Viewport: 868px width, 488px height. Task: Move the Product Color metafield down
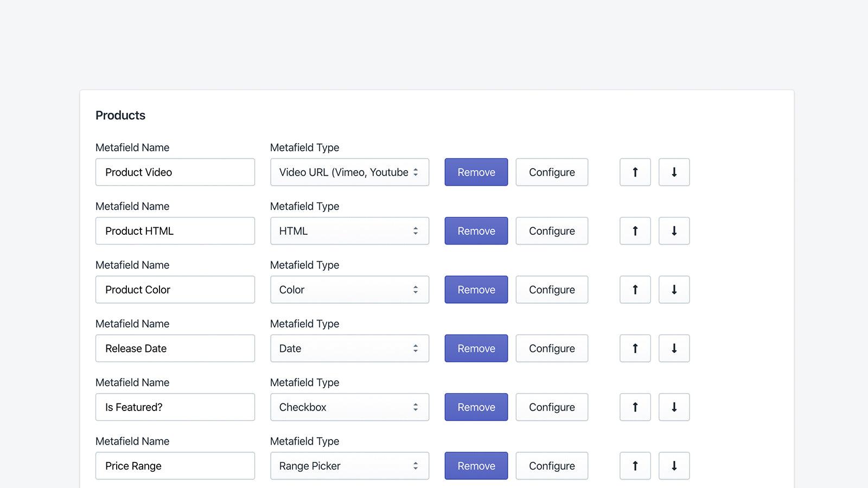tap(674, 290)
